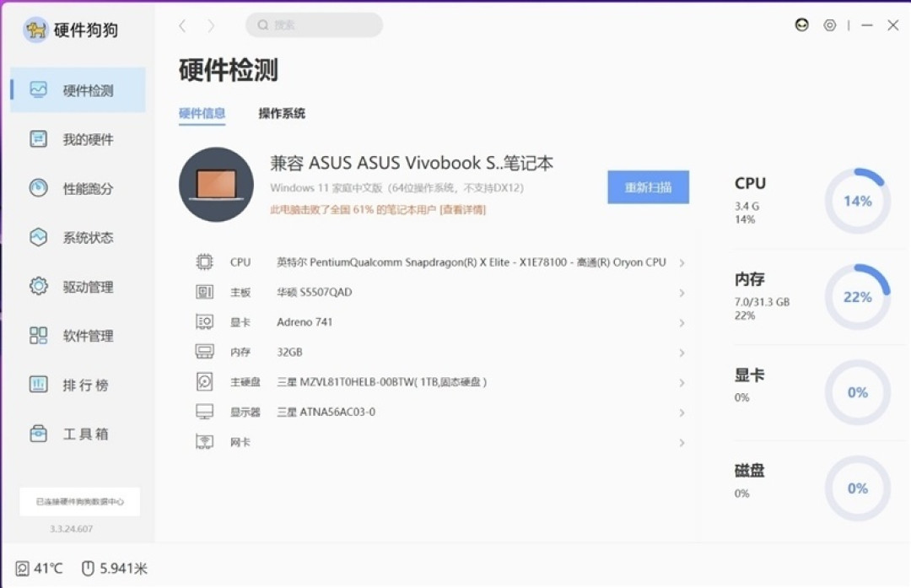Switch to the 硬件信息 tab
Screen dimensions: 911x588
[x=202, y=113]
